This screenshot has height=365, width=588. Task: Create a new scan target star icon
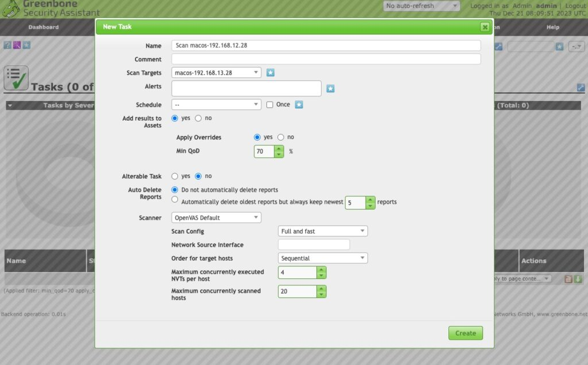coord(270,73)
